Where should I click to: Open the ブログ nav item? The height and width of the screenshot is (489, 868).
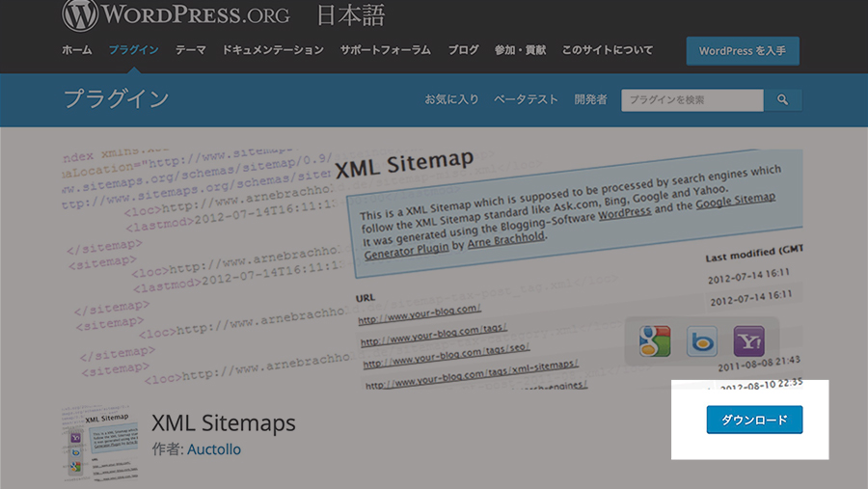click(x=463, y=50)
